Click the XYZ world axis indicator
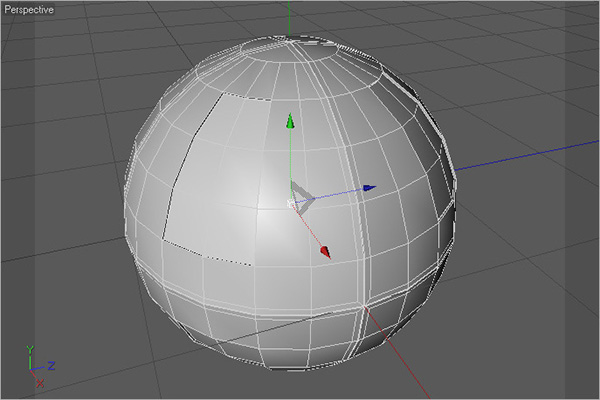600x400 pixels. click(40, 366)
